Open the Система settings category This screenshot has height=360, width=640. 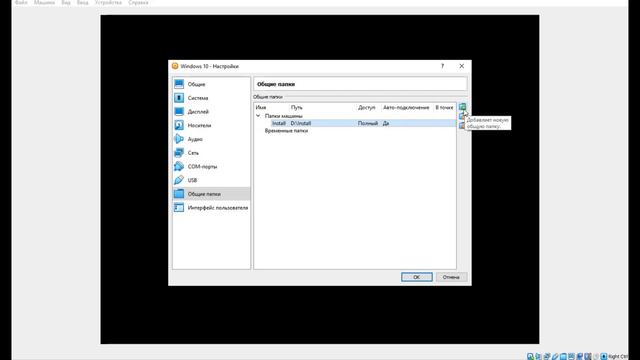211,98
